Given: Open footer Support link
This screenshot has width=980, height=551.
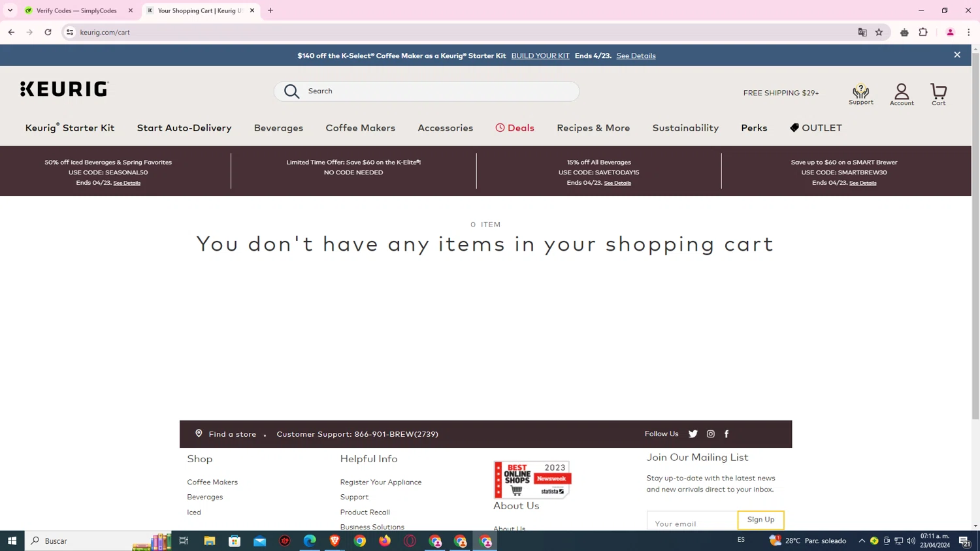Looking at the screenshot, I should [354, 497].
